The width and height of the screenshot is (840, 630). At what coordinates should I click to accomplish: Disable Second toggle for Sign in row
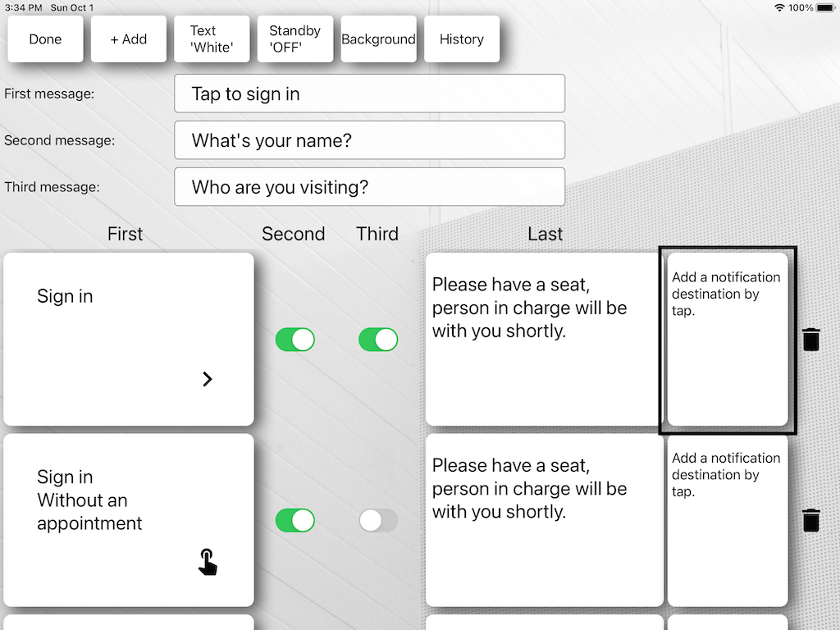pos(294,340)
